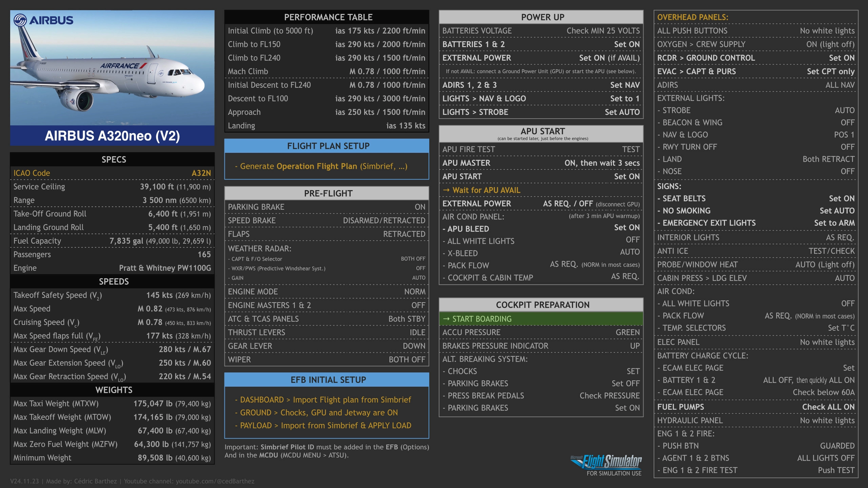Screen dimensions: 868x488
Task: Click the Fuel Capacity 7,835 gal row
Action: click(x=112, y=241)
